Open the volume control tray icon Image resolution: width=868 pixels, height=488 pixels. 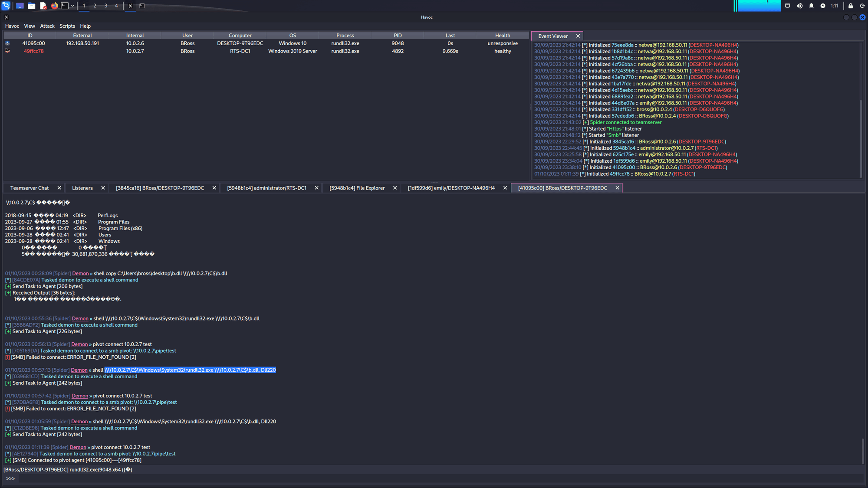[x=799, y=6]
